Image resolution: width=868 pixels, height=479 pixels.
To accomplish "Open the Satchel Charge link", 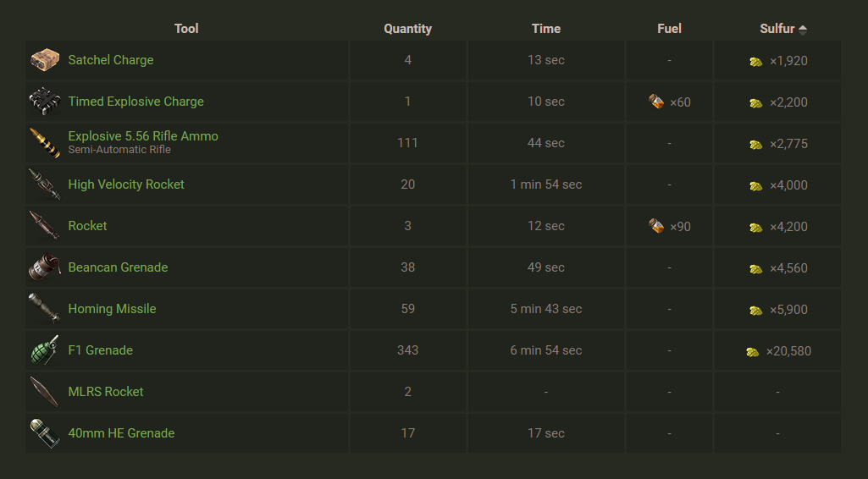I will point(111,60).
